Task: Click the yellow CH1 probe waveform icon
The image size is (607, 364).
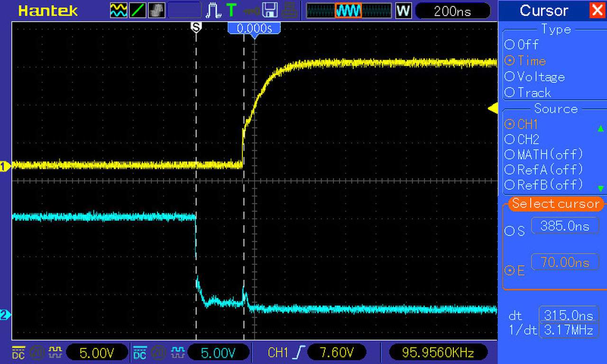Action: tap(55, 352)
